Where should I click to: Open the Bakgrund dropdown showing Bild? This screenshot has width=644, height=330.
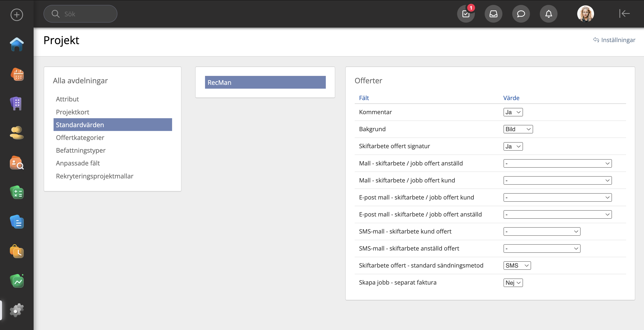(x=518, y=129)
